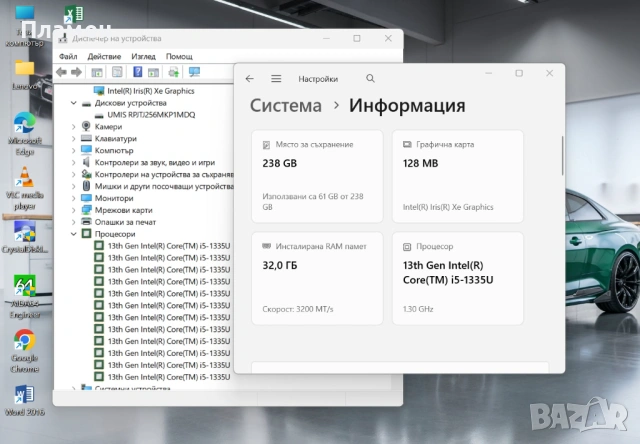
Task: Expand the Камери device category
Action: click(x=74, y=126)
